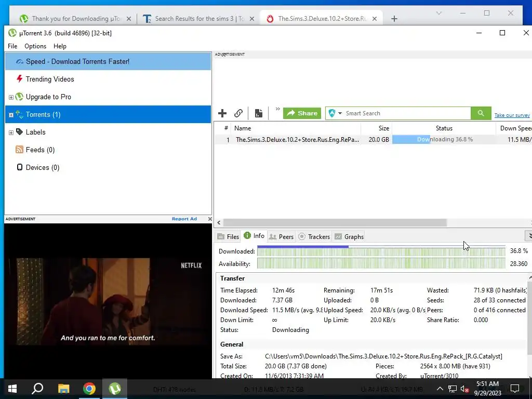Expand the Torrents (1) tree node

pyautogui.click(x=11, y=115)
